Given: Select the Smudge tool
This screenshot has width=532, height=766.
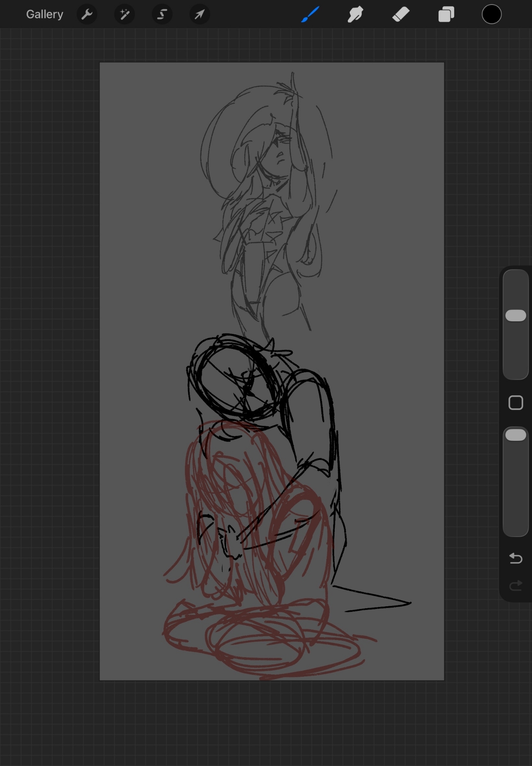Looking at the screenshot, I should (x=355, y=15).
